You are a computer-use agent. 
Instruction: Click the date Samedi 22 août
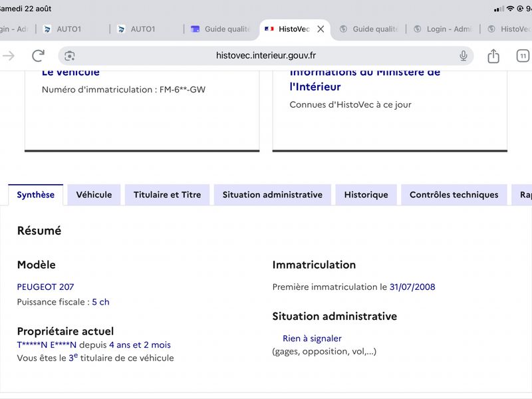pos(25,9)
